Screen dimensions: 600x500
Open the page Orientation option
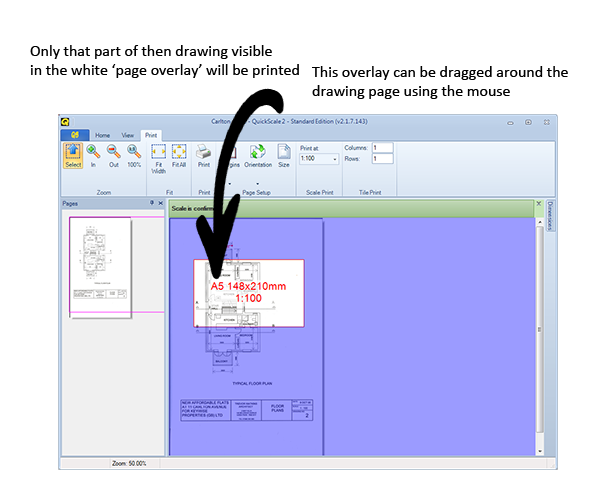coord(257,155)
